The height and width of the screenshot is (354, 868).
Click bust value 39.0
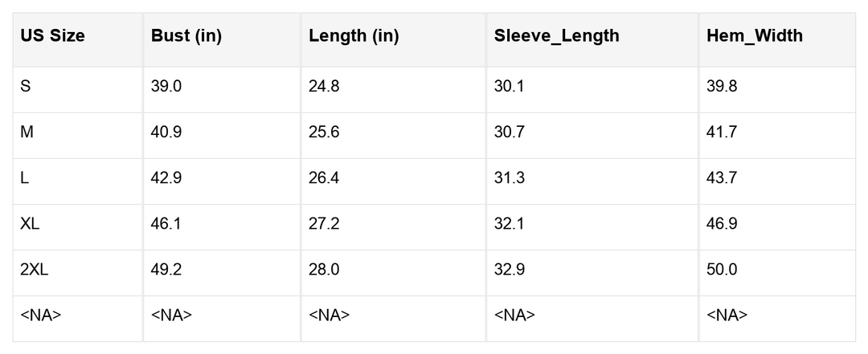pyautogui.click(x=166, y=86)
